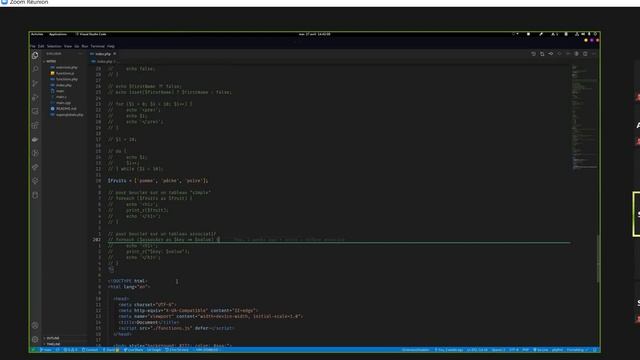Viewport: 640px width, 360px height.
Task: Open the Run menu
Action: [x=85, y=46]
